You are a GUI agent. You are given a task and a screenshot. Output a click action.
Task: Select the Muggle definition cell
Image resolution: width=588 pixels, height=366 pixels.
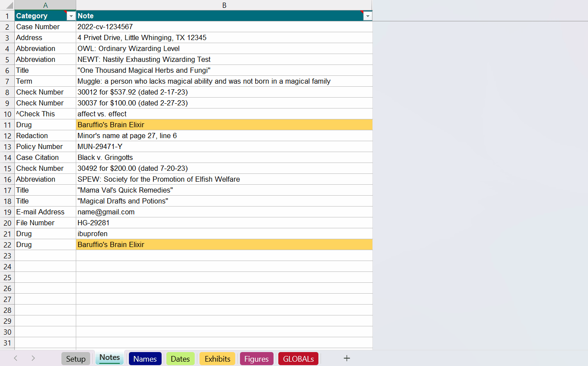pos(224,81)
